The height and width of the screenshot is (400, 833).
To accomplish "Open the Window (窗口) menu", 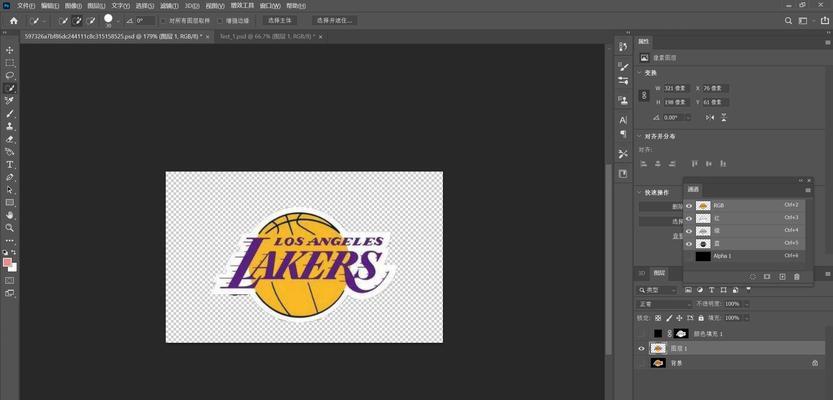I will coord(270,5).
